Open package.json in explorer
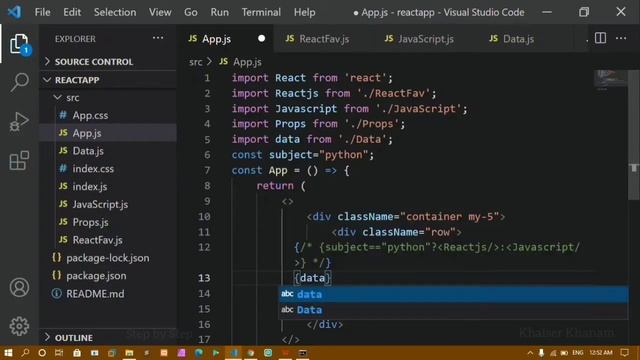The image size is (640, 360). point(108,276)
